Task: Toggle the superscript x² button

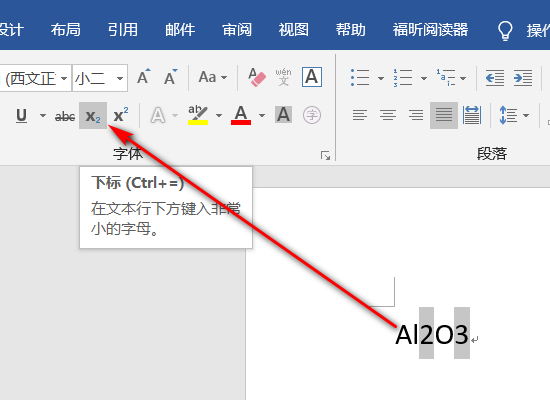Action: pos(121,115)
